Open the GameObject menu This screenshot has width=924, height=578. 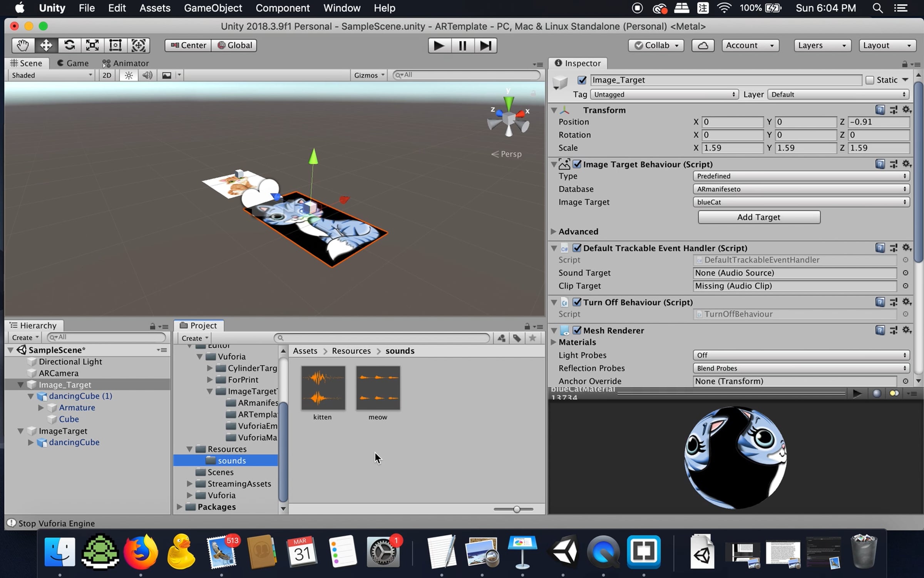(213, 8)
